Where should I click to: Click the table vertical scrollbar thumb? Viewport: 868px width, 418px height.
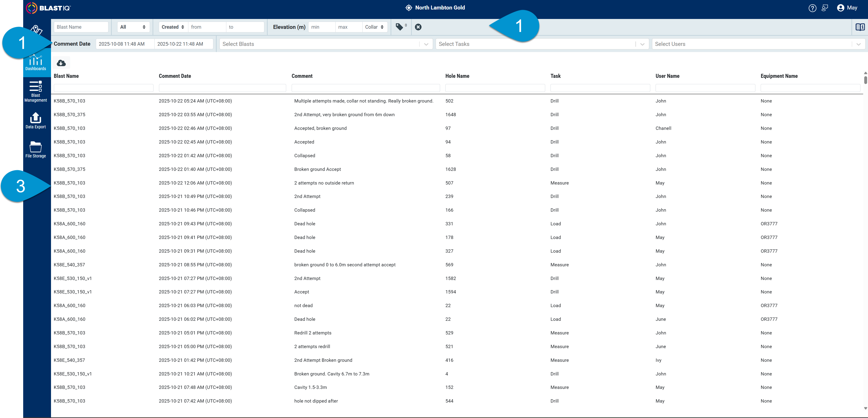865,80
